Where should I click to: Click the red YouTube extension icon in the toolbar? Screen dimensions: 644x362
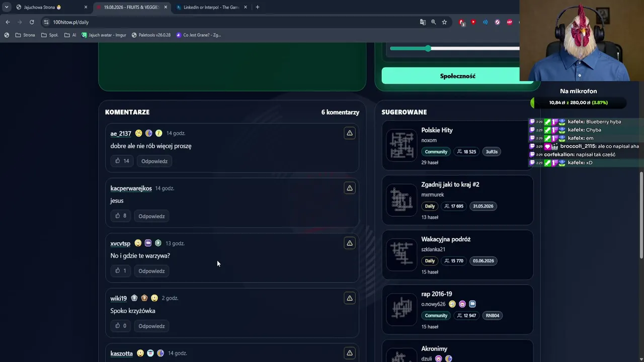tap(473, 22)
